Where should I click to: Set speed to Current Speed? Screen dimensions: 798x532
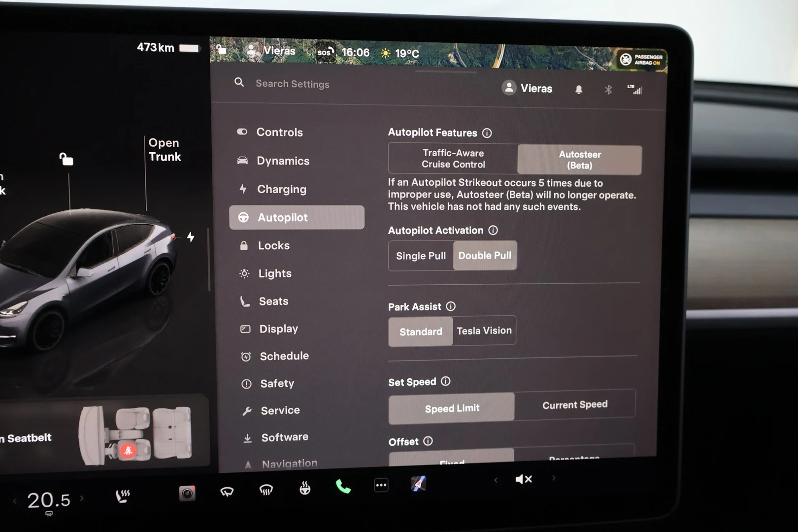(x=575, y=404)
